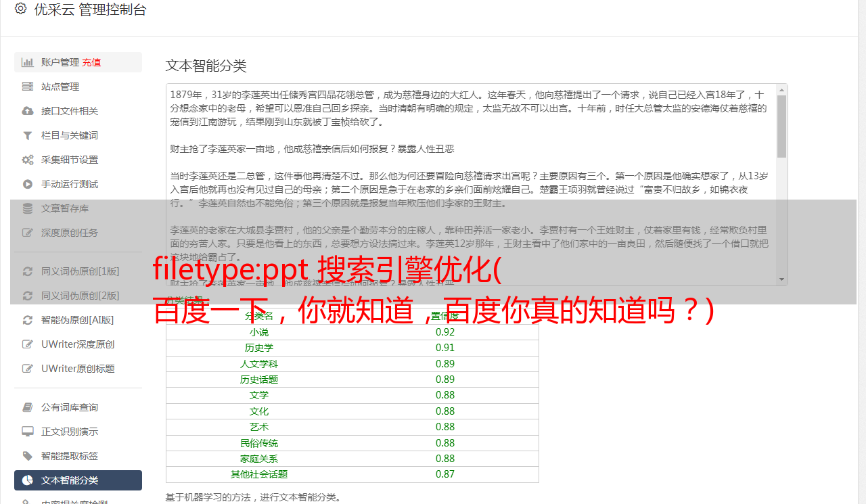The image size is (866, 504).
Task: Click the pie chart icon for 文本智能分类
Action: point(28,480)
